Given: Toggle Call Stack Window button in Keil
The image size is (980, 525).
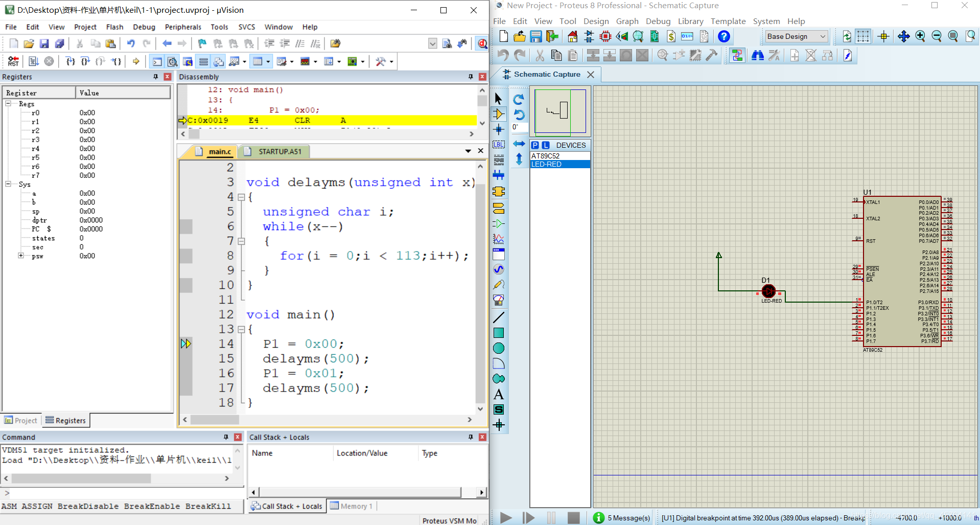Looking at the screenshot, I should (219, 61).
